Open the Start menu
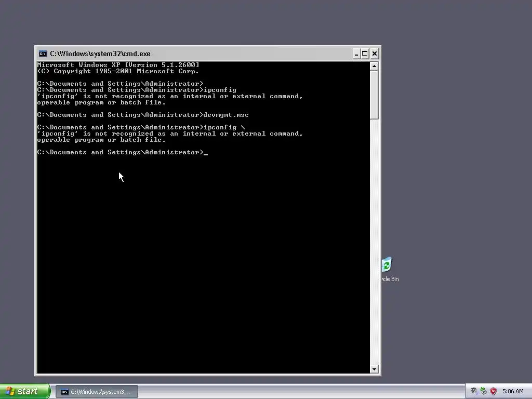 (x=25, y=392)
